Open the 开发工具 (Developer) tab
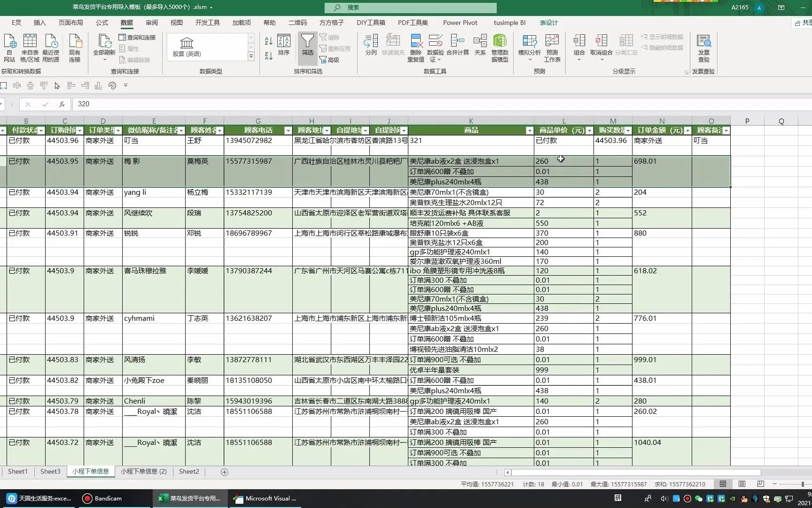812x508 pixels. click(x=208, y=23)
